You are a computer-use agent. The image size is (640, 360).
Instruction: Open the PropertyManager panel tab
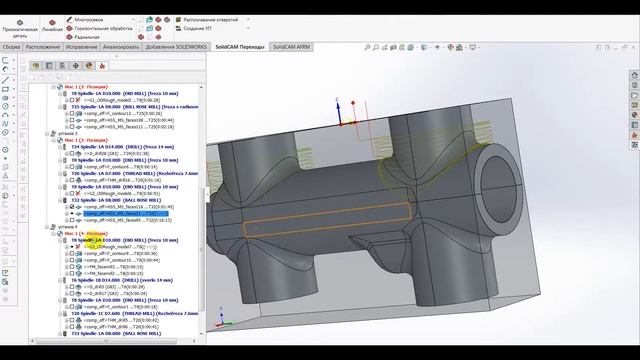[x=49, y=66]
